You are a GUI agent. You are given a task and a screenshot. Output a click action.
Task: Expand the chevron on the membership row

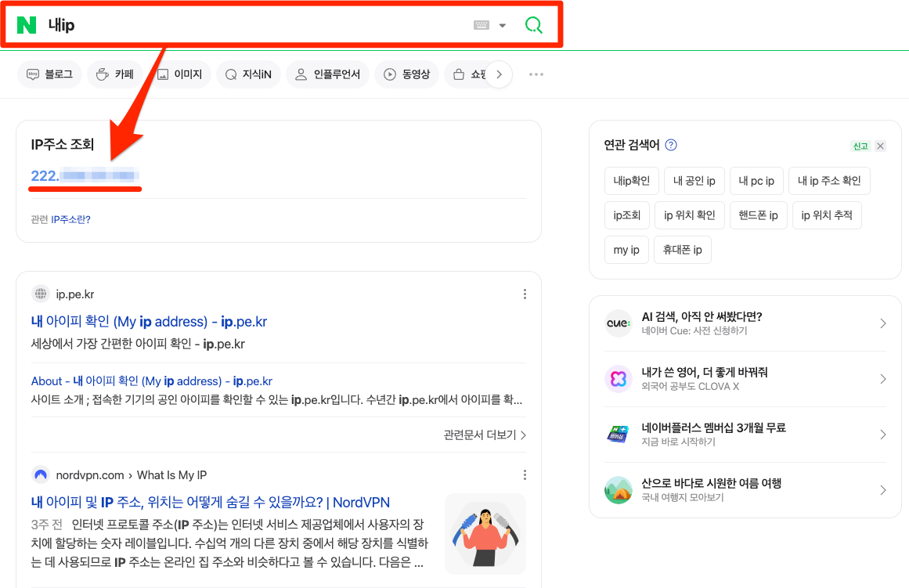pos(883,435)
